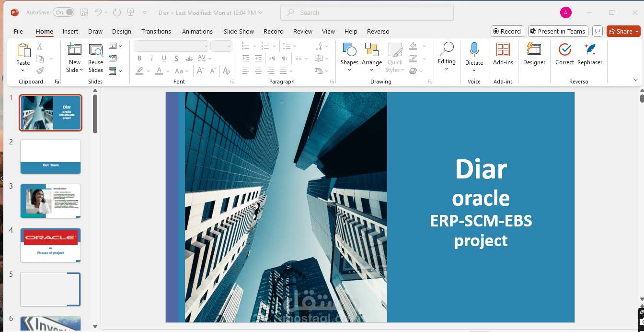This screenshot has height=332, width=644.
Task: Open the font name combo box
Action: pyautogui.click(x=172, y=46)
